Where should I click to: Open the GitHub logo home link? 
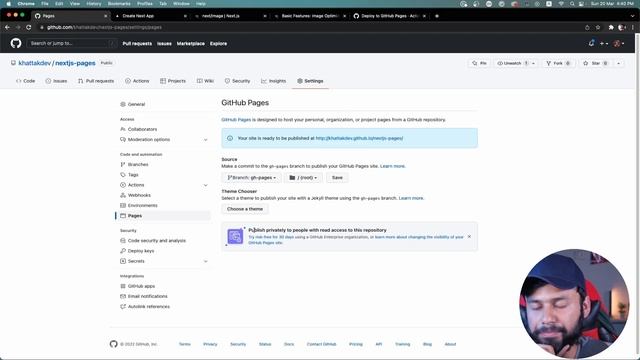(16, 43)
